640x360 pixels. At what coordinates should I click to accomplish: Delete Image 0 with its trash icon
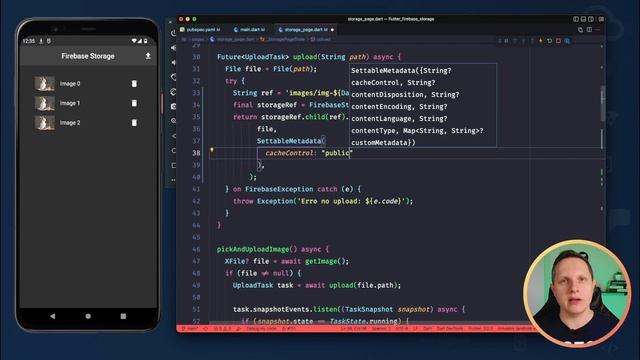point(134,84)
